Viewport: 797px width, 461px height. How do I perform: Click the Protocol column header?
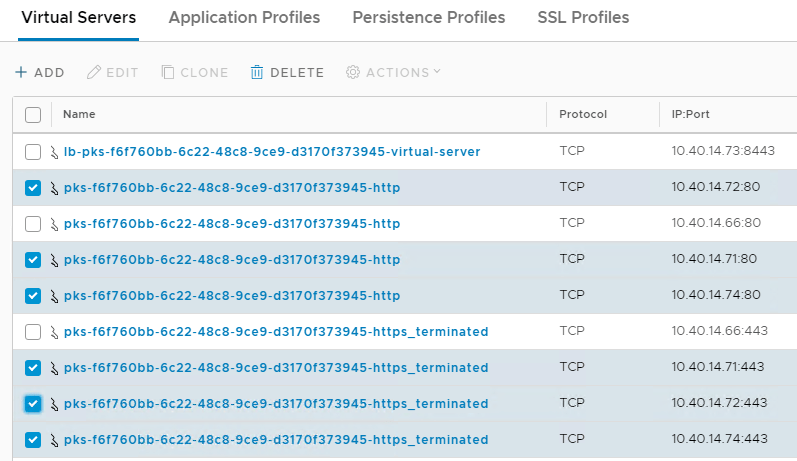[x=583, y=115]
